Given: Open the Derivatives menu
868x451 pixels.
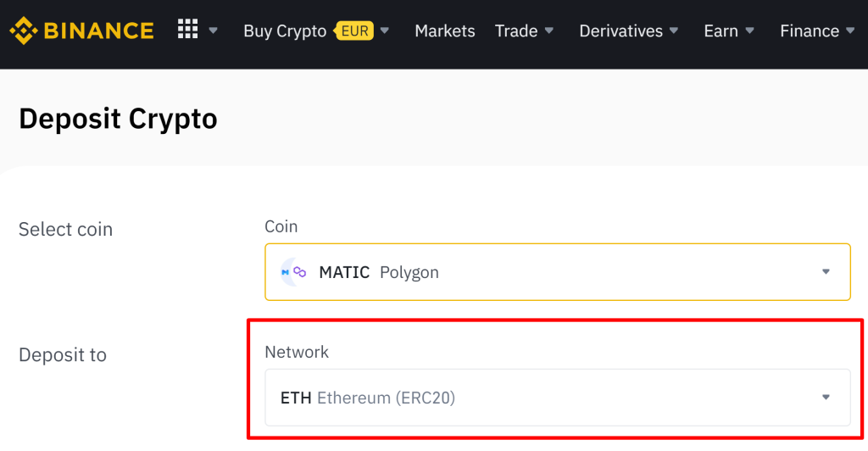Looking at the screenshot, I should 620,31.
